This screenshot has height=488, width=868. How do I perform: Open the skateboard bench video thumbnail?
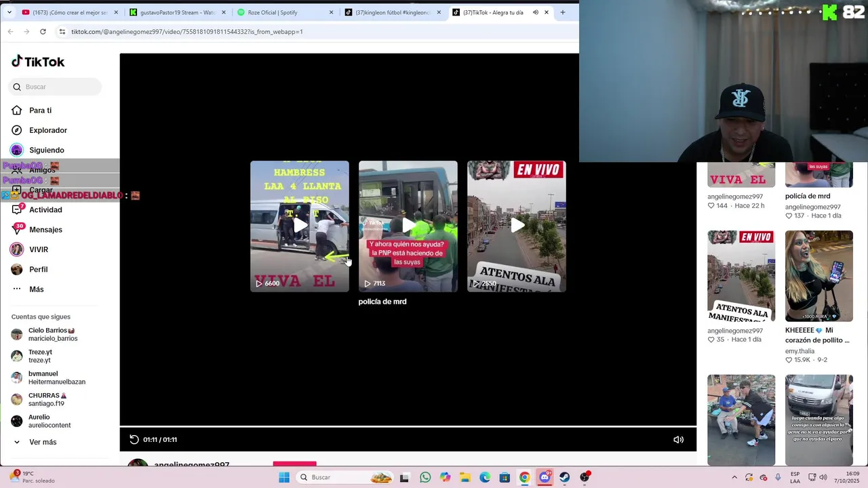[741, 420]
